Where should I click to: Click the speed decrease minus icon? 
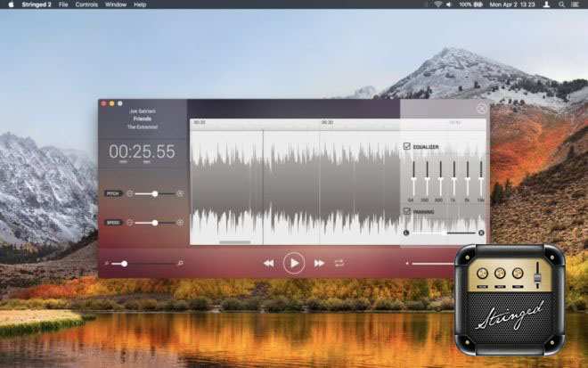[x=130, y=222]
